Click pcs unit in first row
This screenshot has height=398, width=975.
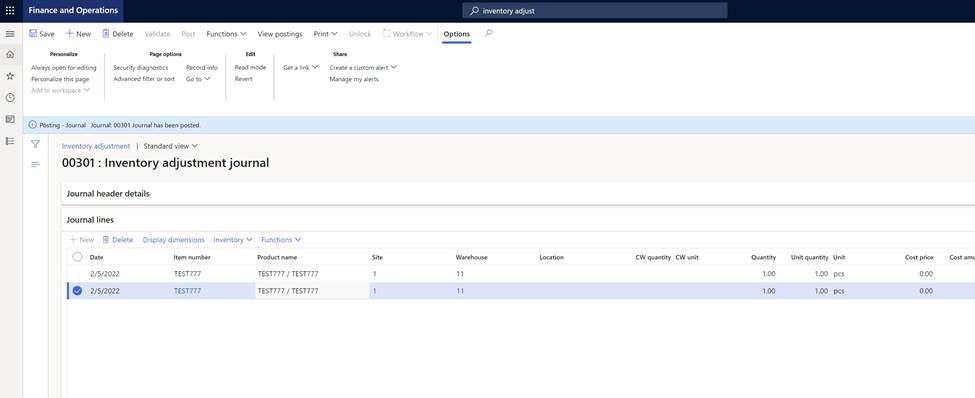tap(839, 274)
